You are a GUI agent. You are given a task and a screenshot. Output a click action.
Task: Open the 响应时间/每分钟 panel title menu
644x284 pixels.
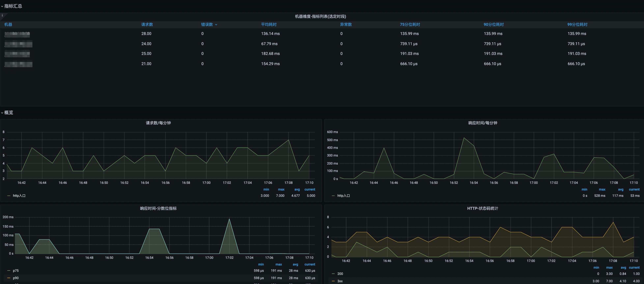click(482, 123)
